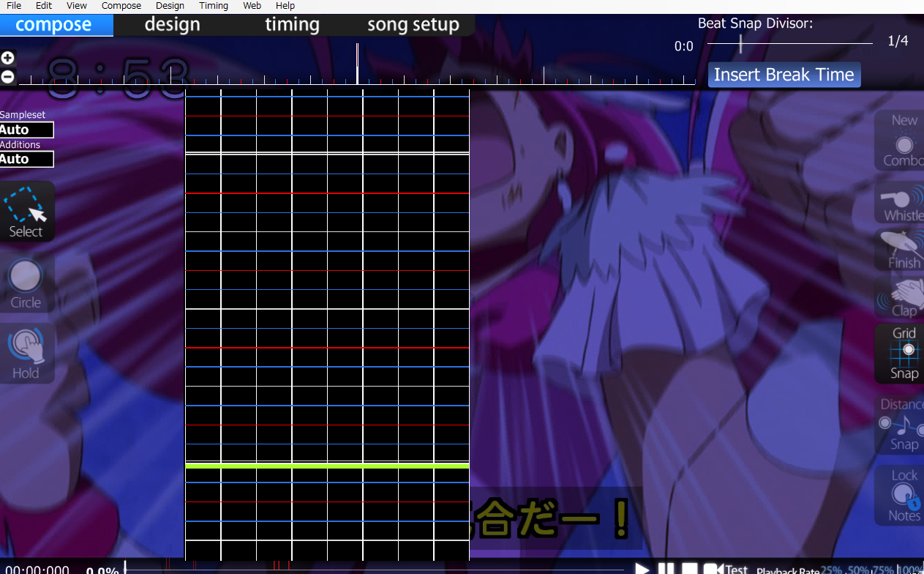Open the View menu
The width and height of the screenshot is (924, 574).
(x=76, y=5)
